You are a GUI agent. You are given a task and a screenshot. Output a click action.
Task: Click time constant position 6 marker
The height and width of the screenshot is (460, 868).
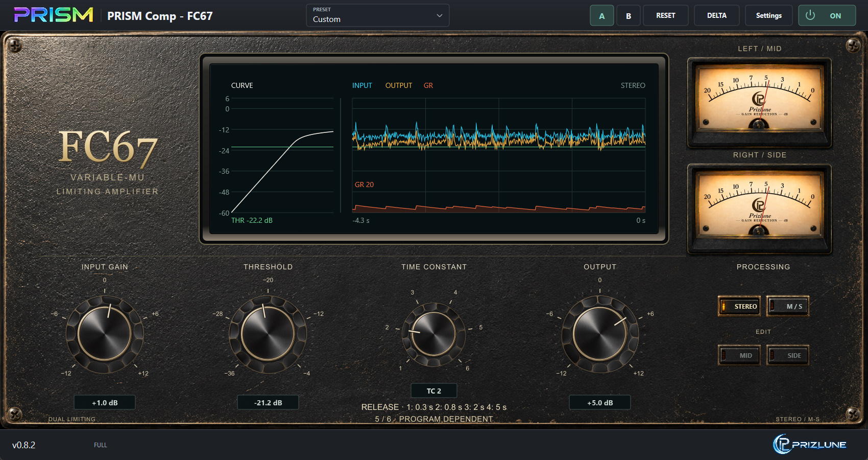tap(467, 368)
